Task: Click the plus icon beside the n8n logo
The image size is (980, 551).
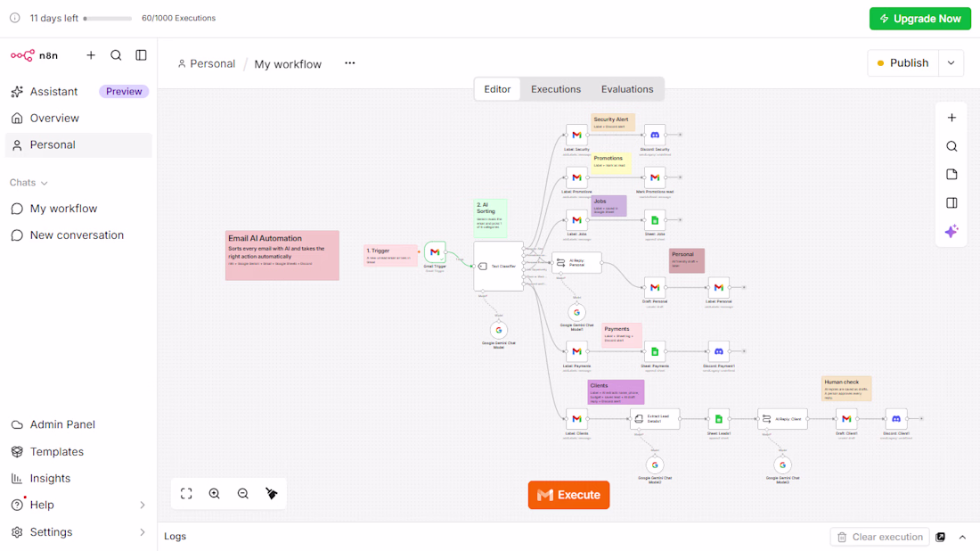Action: [x=91, y=55]
